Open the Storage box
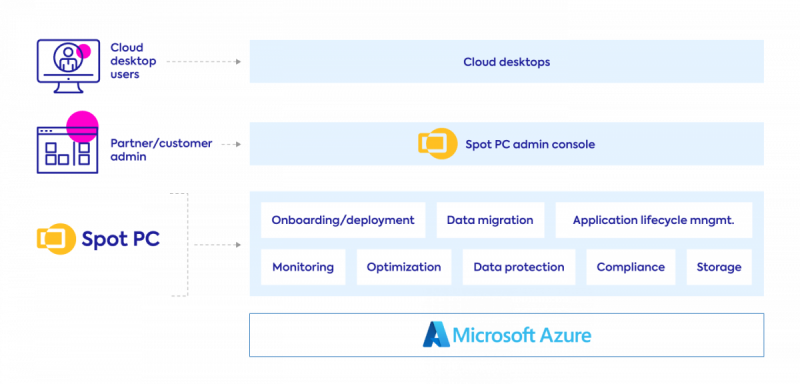The width and height of the screenshot is (800, 384). tap(719, 267)
